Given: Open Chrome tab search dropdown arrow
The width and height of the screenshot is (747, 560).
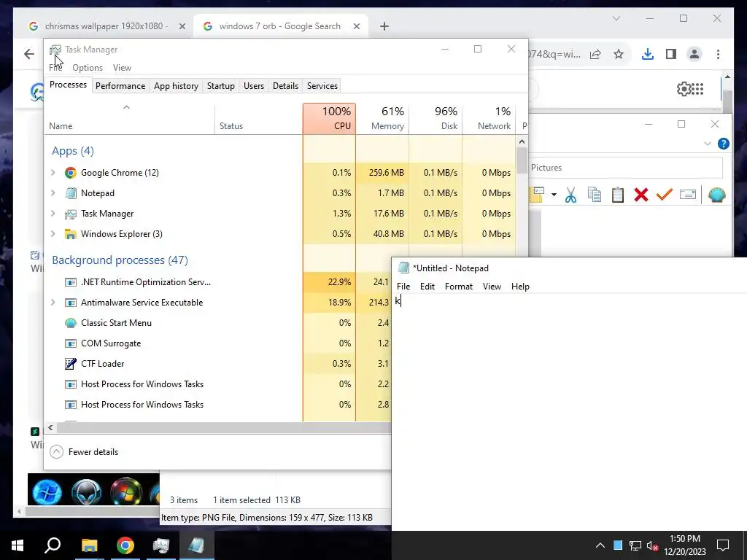Looking at the screenshot, I should (616, 18).
